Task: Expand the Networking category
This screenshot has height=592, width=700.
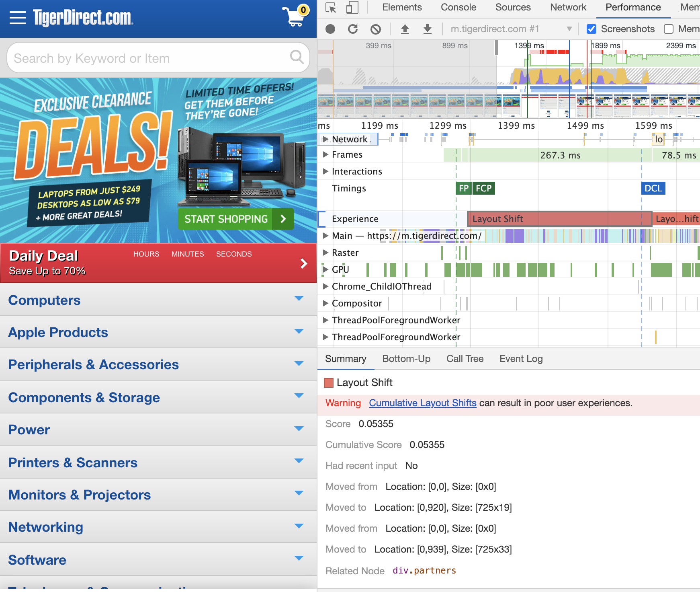Action: (158, 527)
